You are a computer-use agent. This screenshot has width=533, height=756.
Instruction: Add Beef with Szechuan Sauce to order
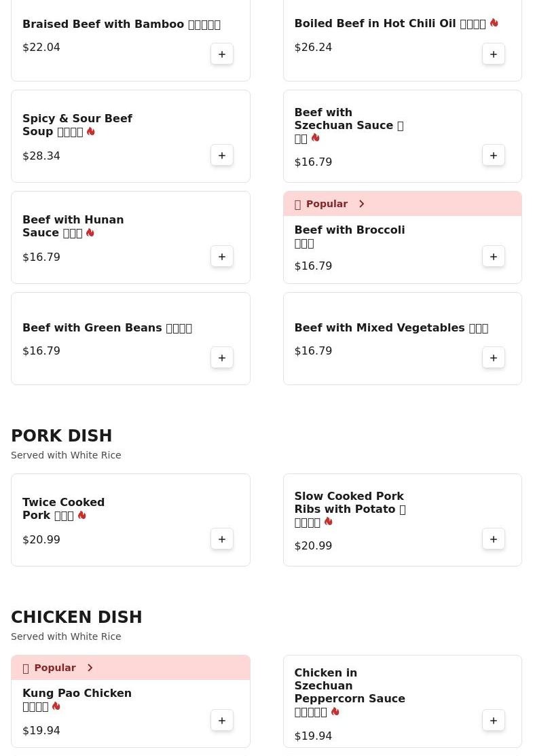pyautogui.click(x=494, y=156)
